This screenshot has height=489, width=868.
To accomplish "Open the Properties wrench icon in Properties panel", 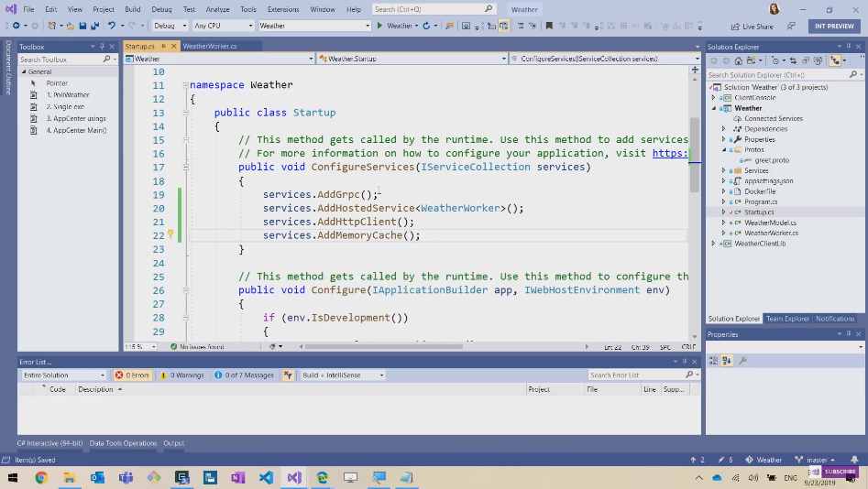I will point(742,361).
